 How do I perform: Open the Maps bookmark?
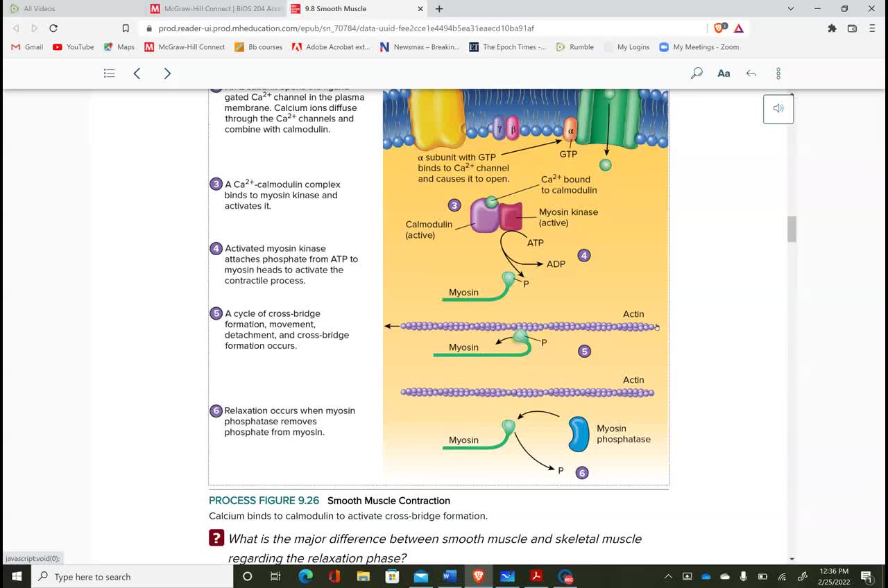(119, 47)
